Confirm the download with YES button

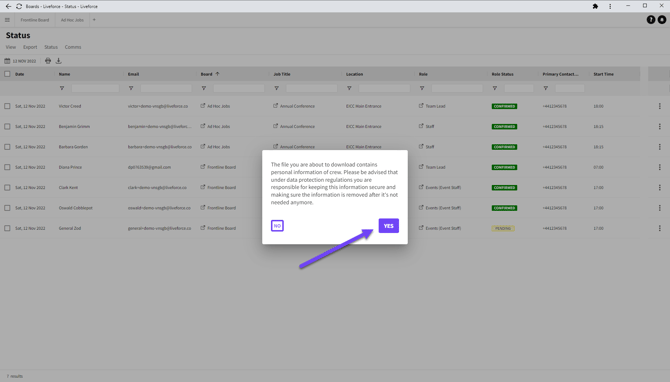388,226
